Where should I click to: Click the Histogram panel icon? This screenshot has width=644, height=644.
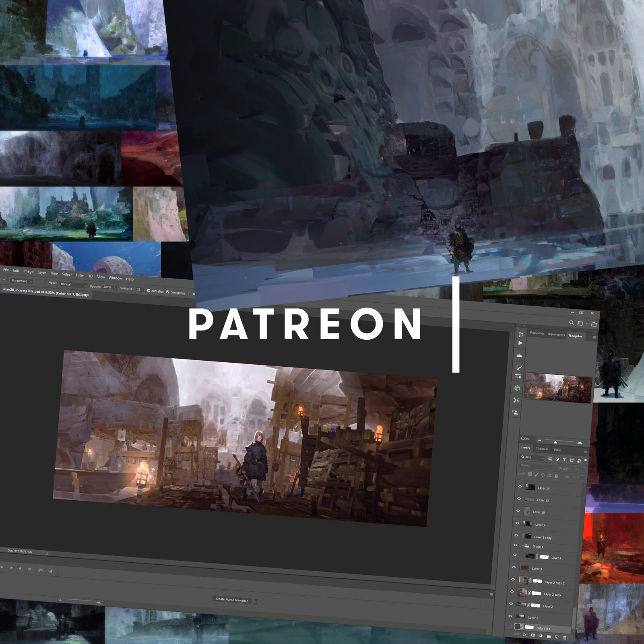(520, 355)
